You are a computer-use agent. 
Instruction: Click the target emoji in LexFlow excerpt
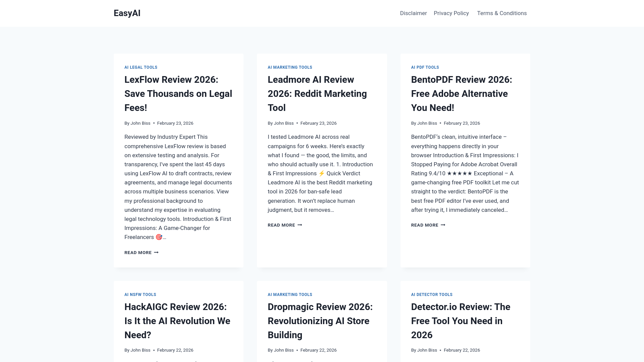click(x=159, y=237)
